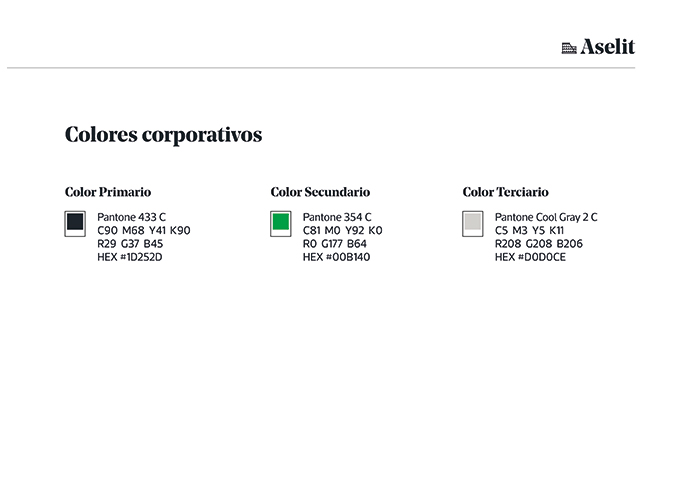Click the Color Secundario label

click(320, 192)
